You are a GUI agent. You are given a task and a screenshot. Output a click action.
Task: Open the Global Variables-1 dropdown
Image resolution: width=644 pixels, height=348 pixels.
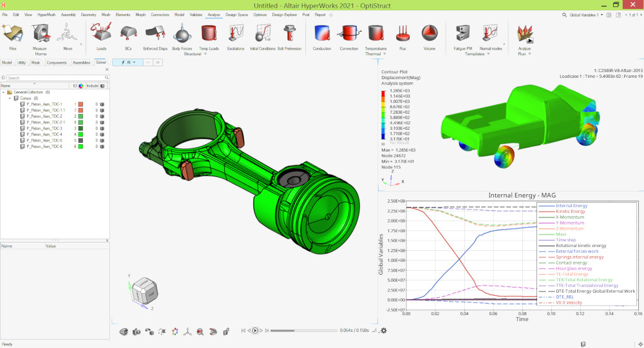pyautogui.click(x=586, y=15)
